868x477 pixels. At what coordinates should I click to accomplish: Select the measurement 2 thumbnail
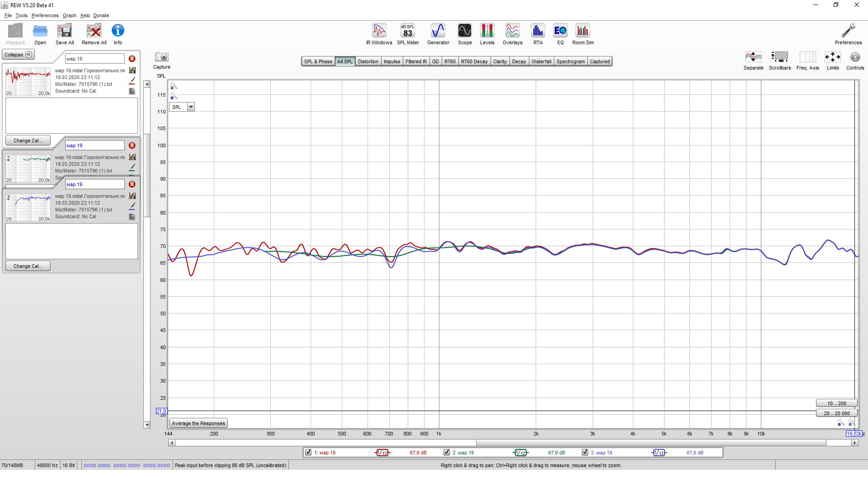[28, 168]
